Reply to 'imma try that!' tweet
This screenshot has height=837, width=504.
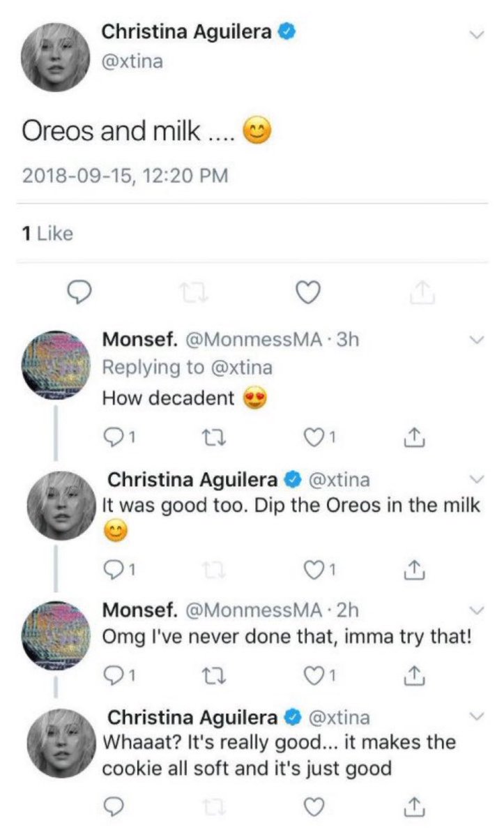(x=114, y=674)
